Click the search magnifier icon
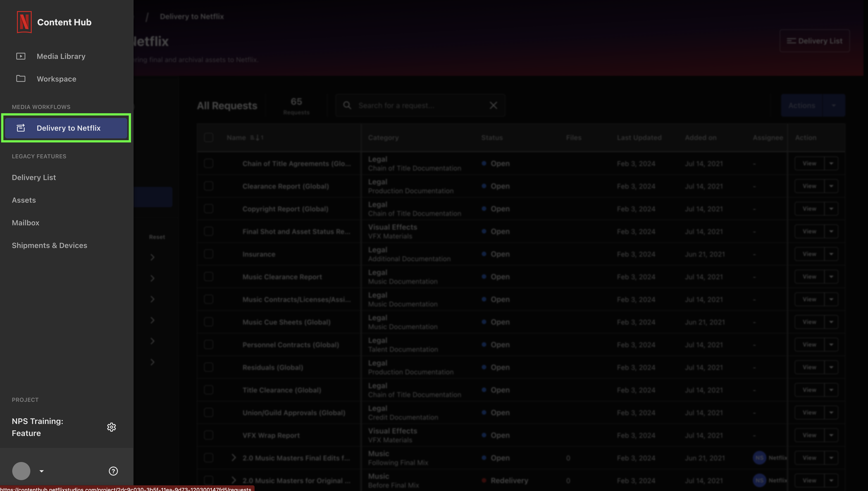This screenshot has width=868, height=491. pyautogui.click(x=347, y=106)
